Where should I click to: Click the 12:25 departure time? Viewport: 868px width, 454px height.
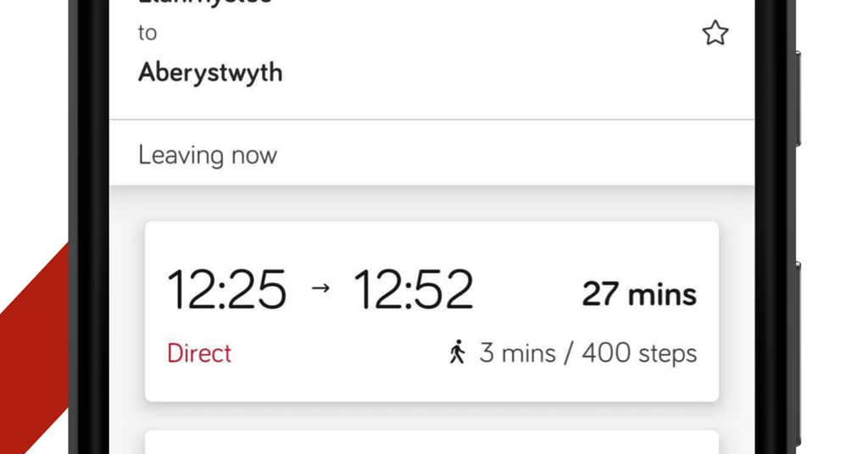[x=227, y=289]
